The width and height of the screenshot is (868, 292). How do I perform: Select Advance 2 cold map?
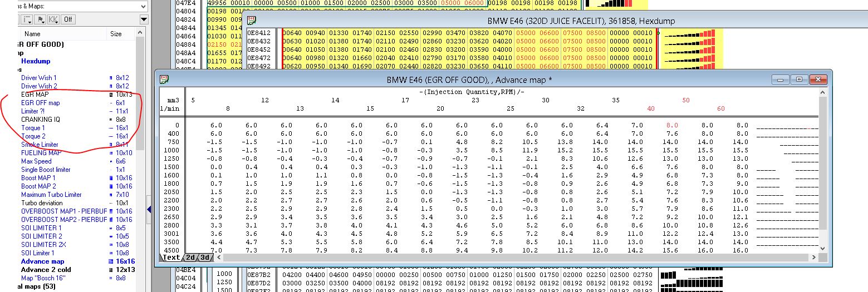point(46,270)
